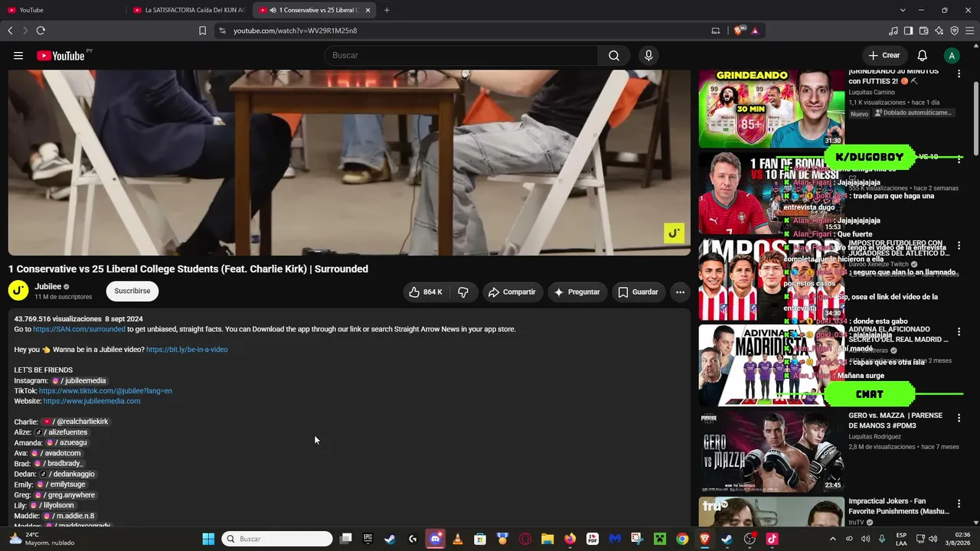Go to the YouTube home logo
Viewport: 980px width, 551px height.
pyautogui.click(x=60, y=55)
